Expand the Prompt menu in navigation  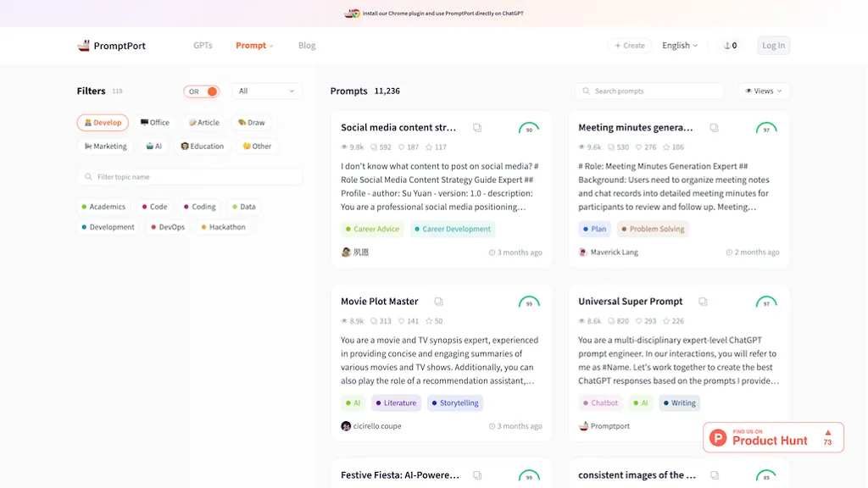pos(254,46)
